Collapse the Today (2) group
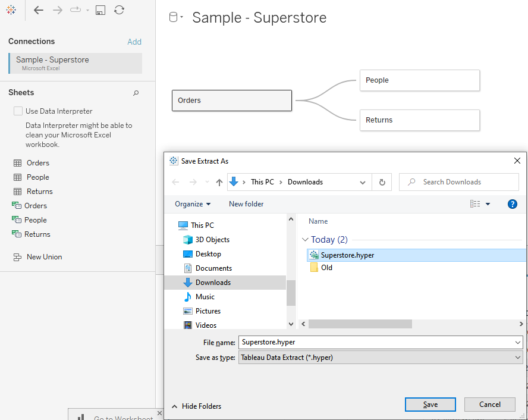The width and height of the screenshot is (528, 420). pyautogui.click(x=305, y=240)
